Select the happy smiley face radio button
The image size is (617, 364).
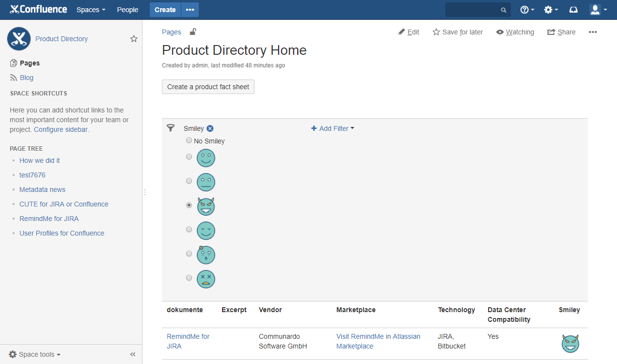tap(189, 157)
